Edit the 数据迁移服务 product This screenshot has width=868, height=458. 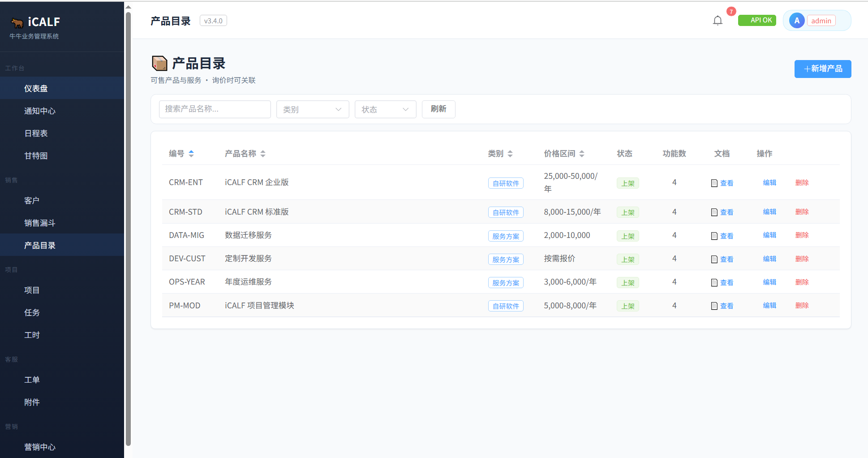(x=769, y=235)
